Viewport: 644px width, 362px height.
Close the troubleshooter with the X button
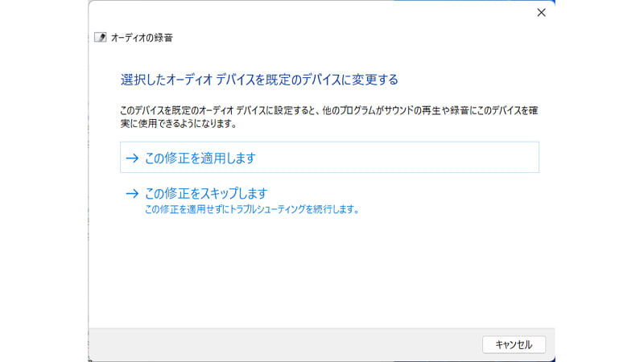(541, 12)
